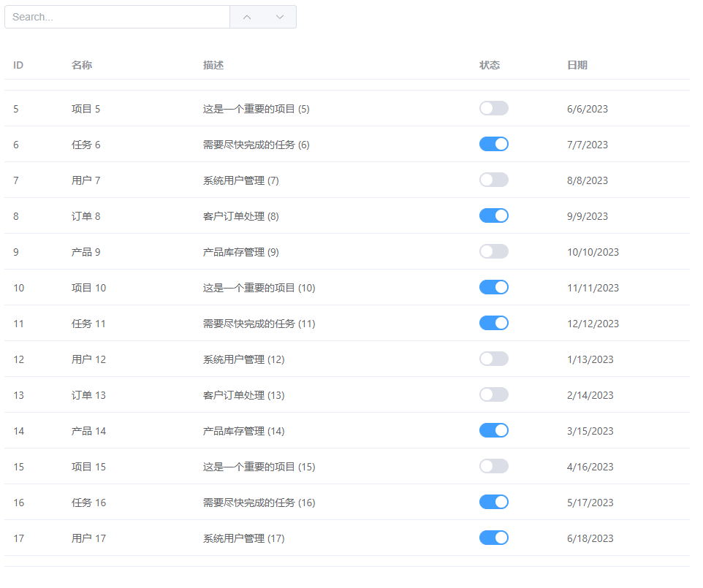Select the date 8/8/2023

coord(588,180)
